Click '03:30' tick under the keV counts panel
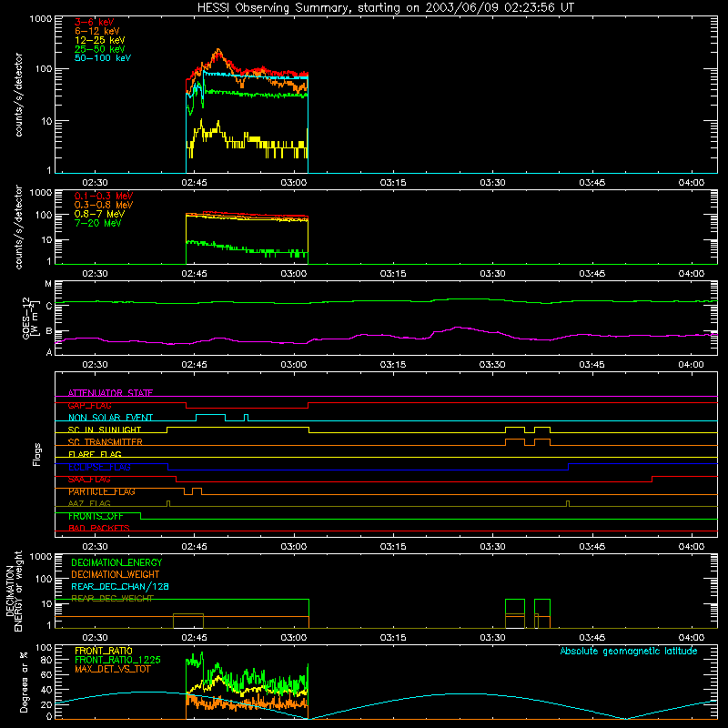This screenshot has width=728, height=728. 492,183
